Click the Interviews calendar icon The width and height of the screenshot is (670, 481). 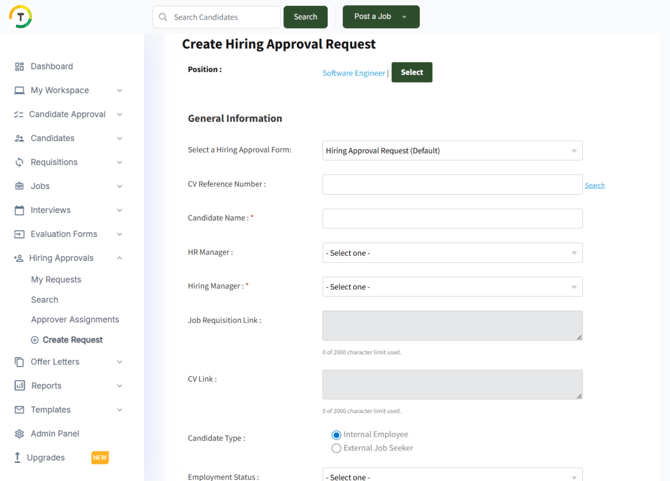[x=19, y=211]
